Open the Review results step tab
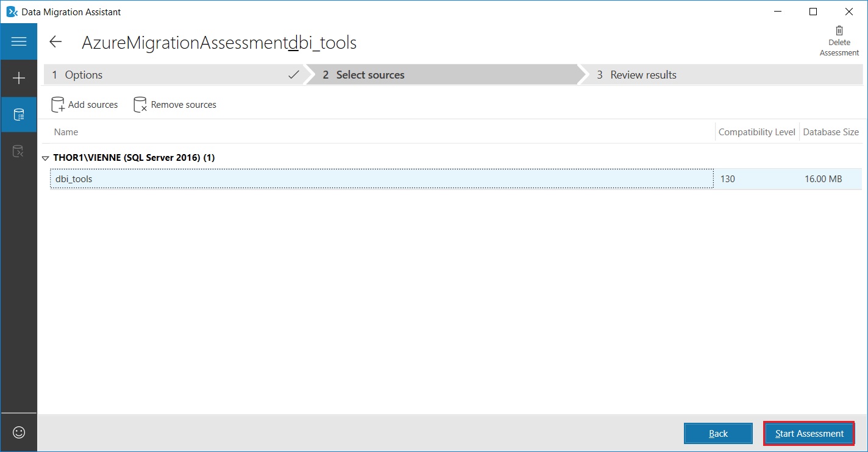The image size is (868, 452). click(x=721, y=75)
